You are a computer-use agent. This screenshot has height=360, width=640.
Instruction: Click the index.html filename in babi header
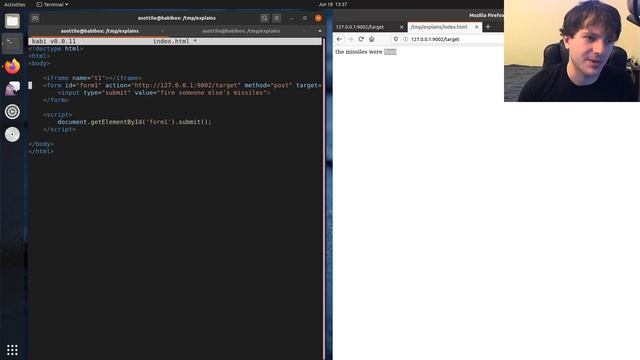tap(171, 41)
